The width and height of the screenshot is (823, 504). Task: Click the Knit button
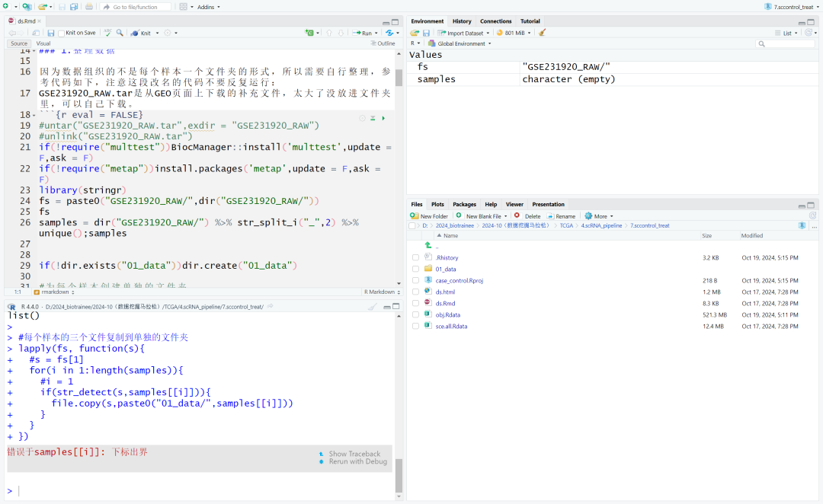[141, 33]
